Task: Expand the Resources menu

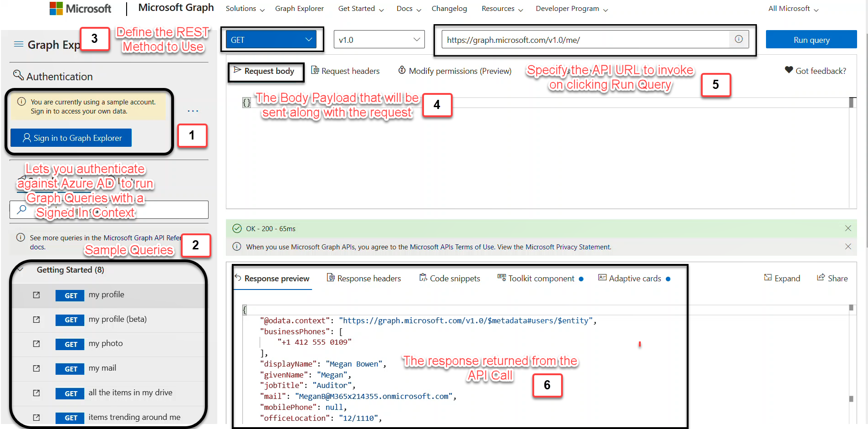Action: 502,9
